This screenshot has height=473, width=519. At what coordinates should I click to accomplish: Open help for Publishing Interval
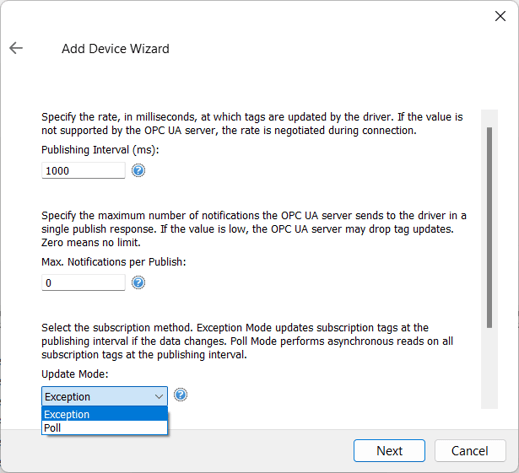pyautogui.click(x=138, y=171)
